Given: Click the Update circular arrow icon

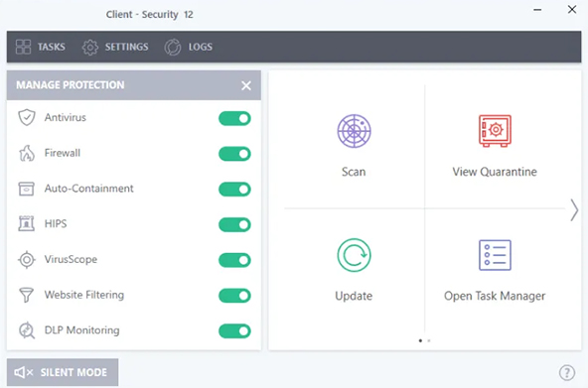Looking at the screenshot, I should (x=354, y=255).
